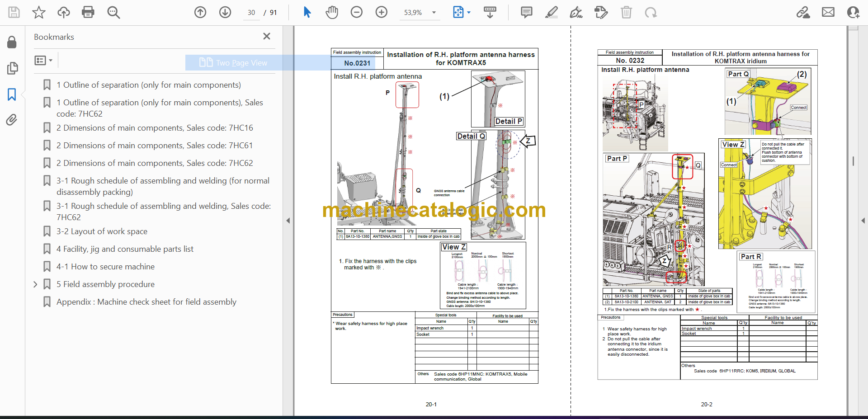
Task: Click the Delete trash icon
Action: (626, 12)
